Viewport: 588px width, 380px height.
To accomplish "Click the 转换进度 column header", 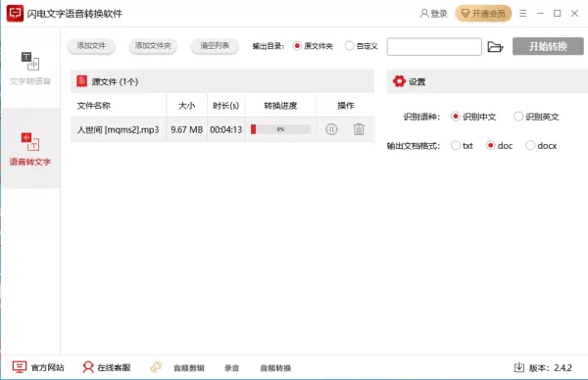I will (280, 106).
